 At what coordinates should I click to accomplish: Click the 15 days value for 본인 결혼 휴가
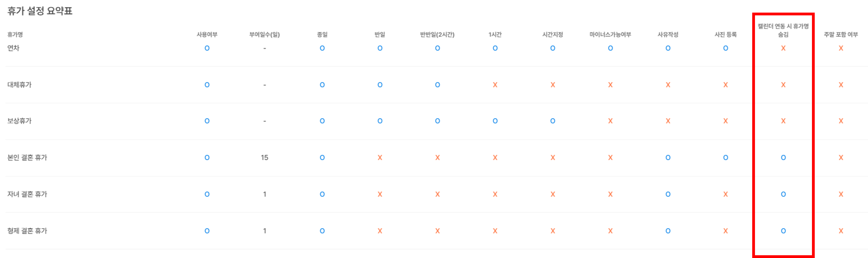pos(265,157)
